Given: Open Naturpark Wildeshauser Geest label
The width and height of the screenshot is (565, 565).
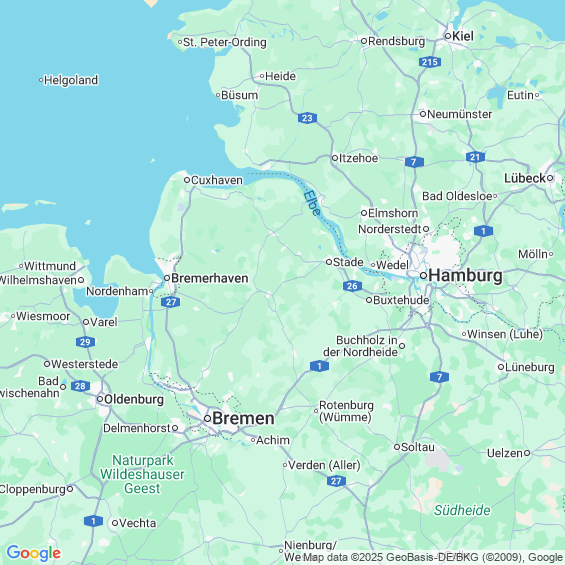Looking at the screenshot, I should pos(142,474).
